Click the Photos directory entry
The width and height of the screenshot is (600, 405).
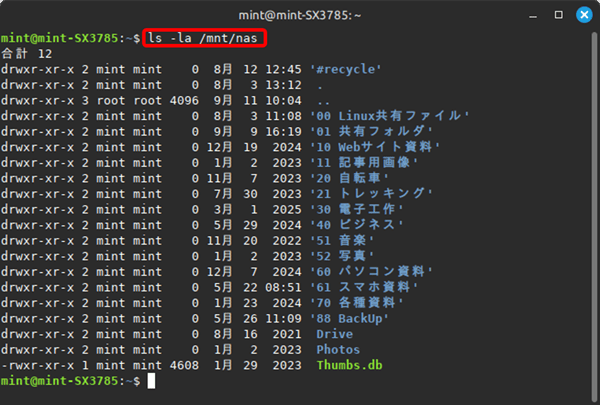pos(338,350)
